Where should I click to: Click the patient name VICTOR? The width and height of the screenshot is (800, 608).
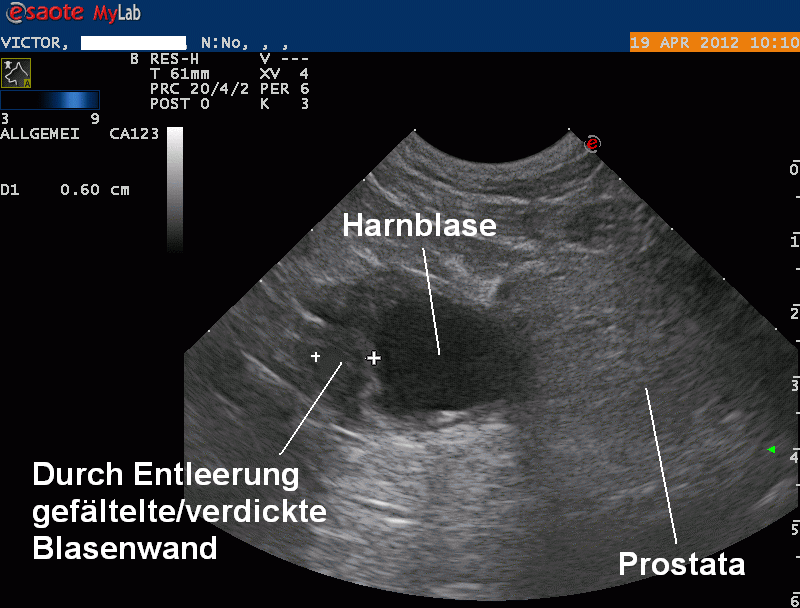34,43
